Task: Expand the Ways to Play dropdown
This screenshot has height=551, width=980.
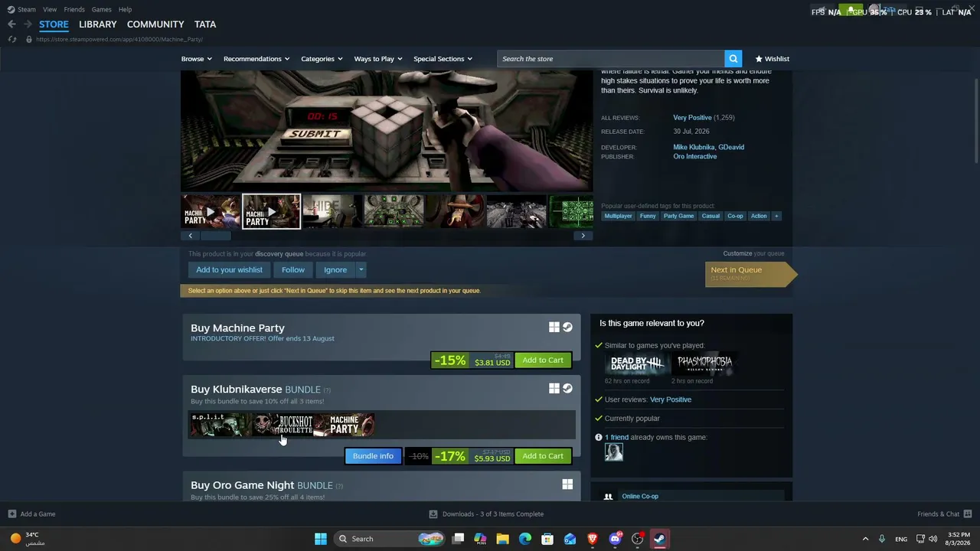Action: pos(378,59)
